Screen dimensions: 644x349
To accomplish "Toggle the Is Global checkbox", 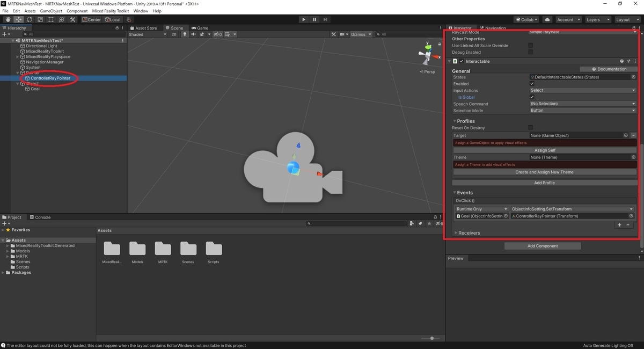I will [532, 97].
